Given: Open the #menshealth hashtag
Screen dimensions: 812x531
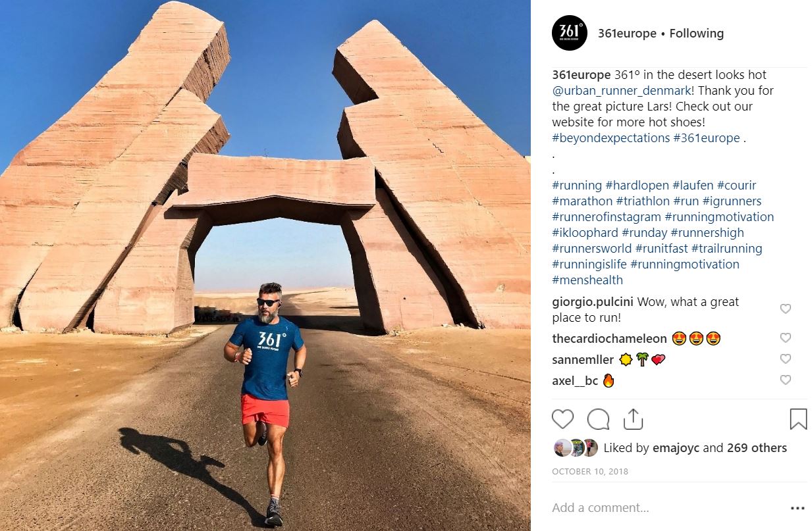Looking at the screenshot, I should coord(587,280).
